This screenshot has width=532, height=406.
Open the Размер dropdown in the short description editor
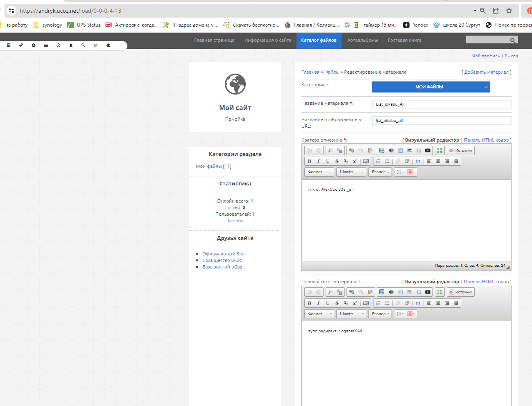380,172
